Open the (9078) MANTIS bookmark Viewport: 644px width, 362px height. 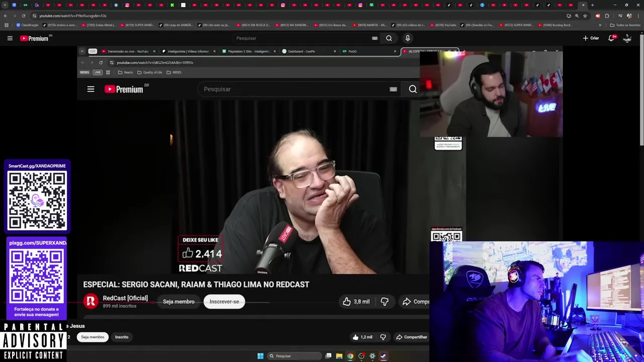pyautogui.click(x=370, y=25)
